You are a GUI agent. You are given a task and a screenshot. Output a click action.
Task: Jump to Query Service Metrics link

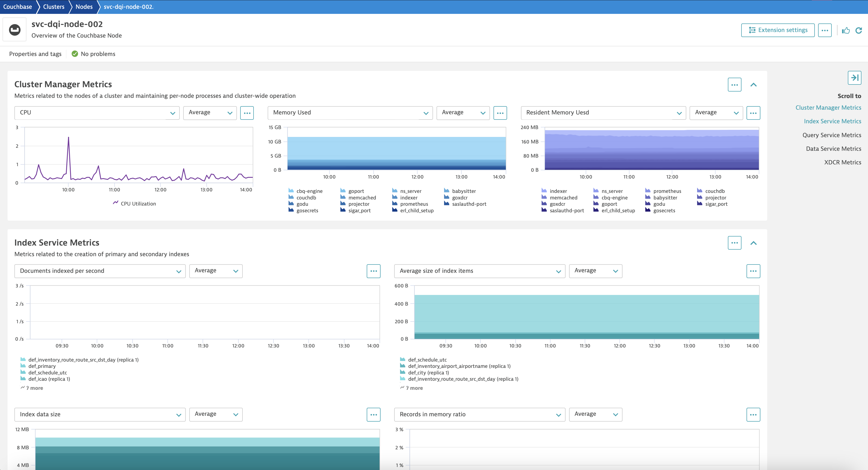pos(832,135)
